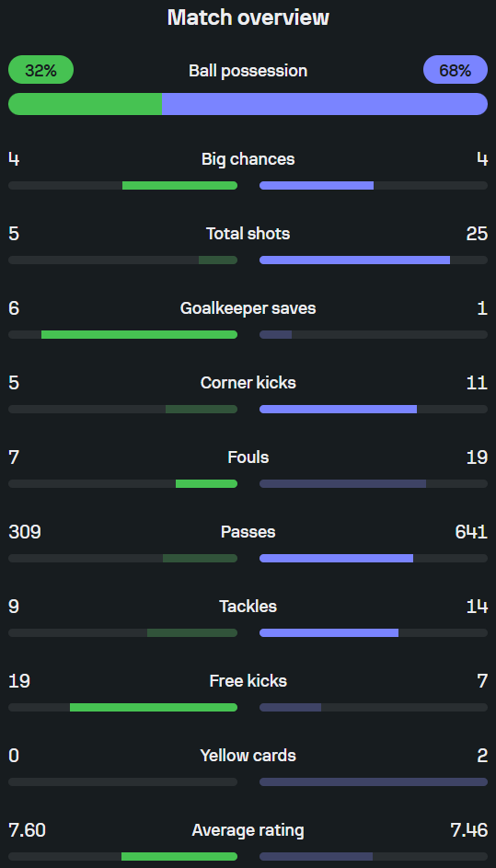Click the Corner kicks label
496x868 pixels.
coord(248,383)
